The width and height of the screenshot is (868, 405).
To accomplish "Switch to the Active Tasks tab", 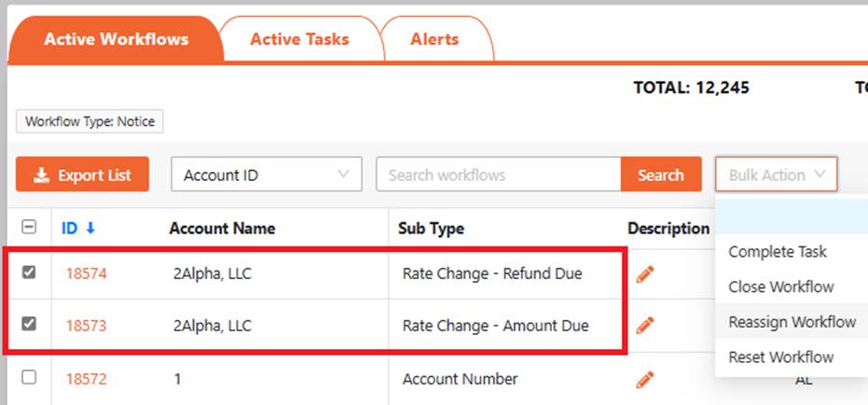I will pos(299,39).
